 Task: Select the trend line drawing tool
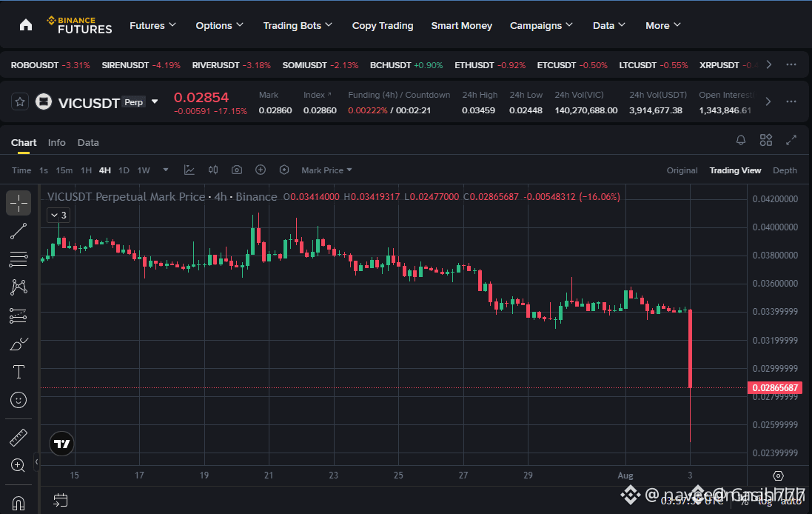coord(19,231)
